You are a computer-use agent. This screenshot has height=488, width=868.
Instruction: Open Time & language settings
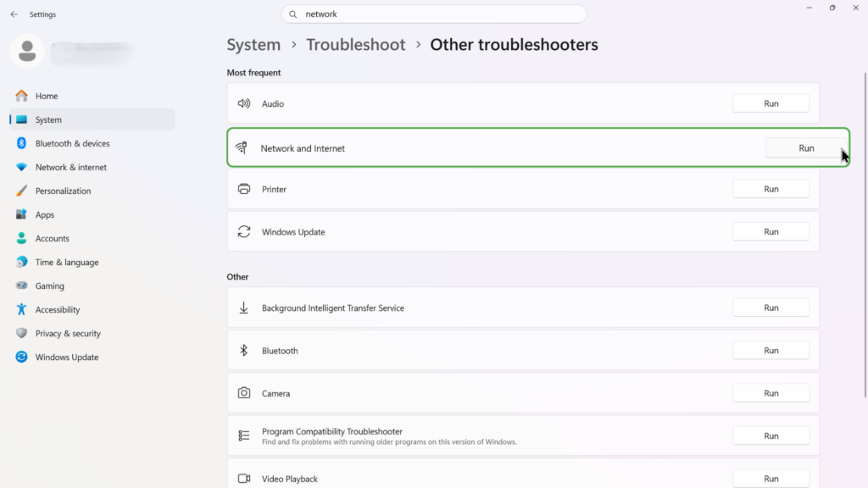[92, 263]
